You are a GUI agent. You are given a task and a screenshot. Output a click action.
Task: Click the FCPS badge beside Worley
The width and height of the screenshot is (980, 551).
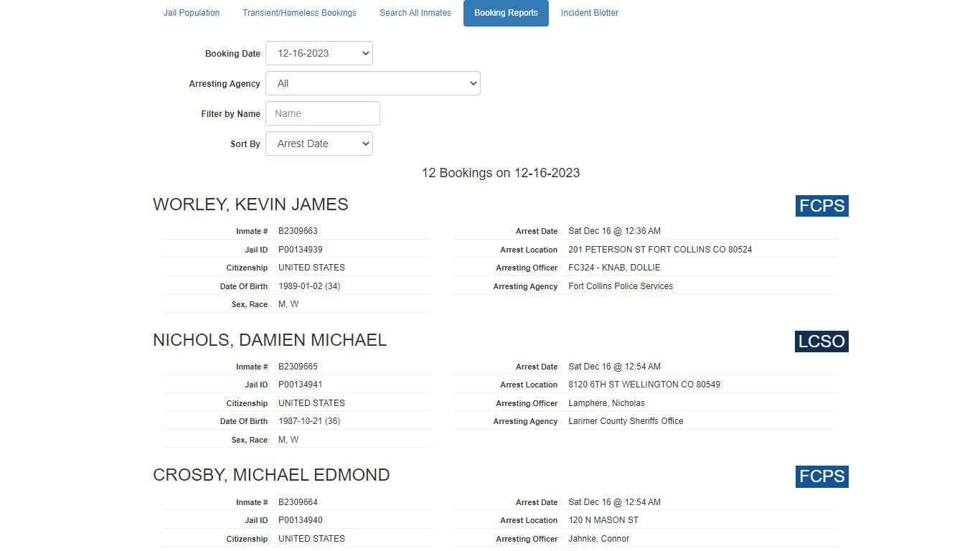click(x=822, y=206)
